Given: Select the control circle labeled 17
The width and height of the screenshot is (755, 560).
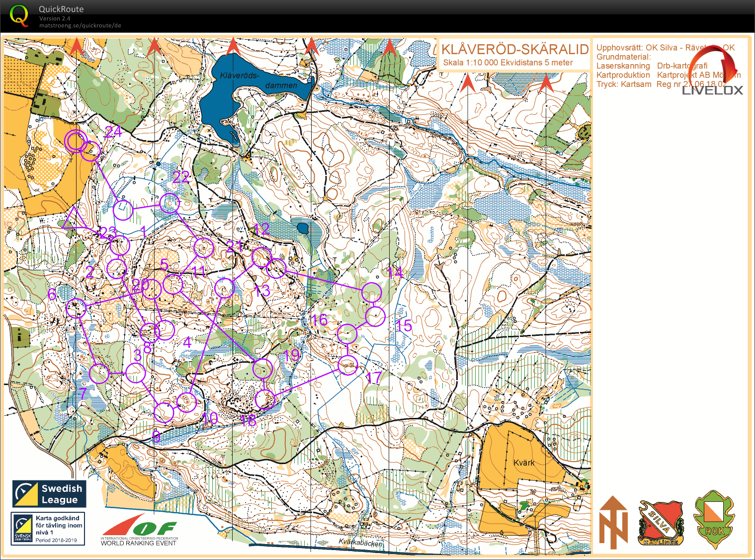Looking at the screenshot, I should (347, 366).
